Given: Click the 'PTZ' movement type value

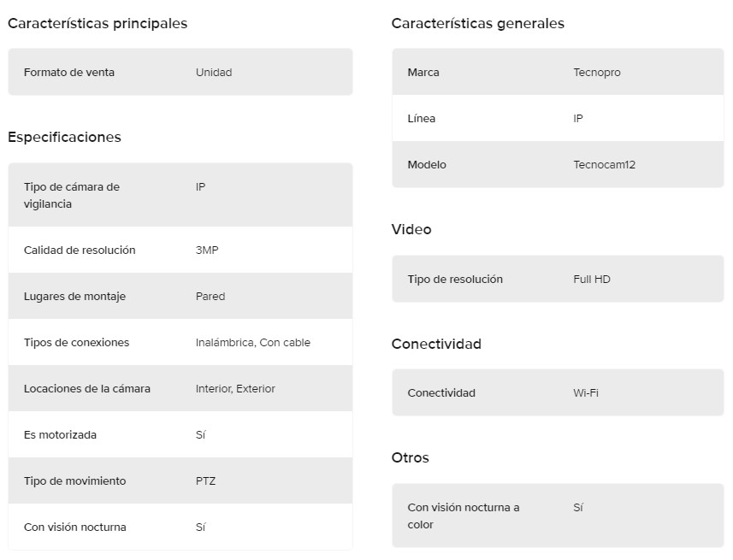Looking at the screenshot, I should [x=205, y=481].
